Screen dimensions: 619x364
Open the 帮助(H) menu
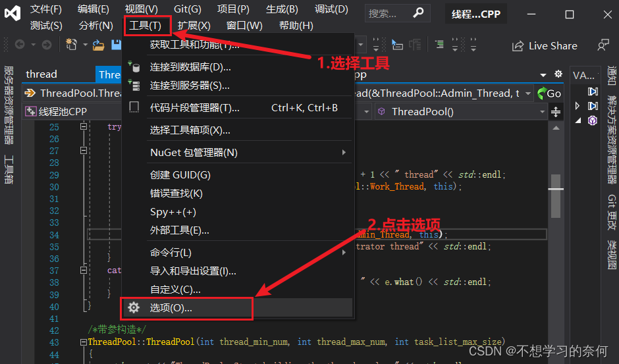(296, 26)
